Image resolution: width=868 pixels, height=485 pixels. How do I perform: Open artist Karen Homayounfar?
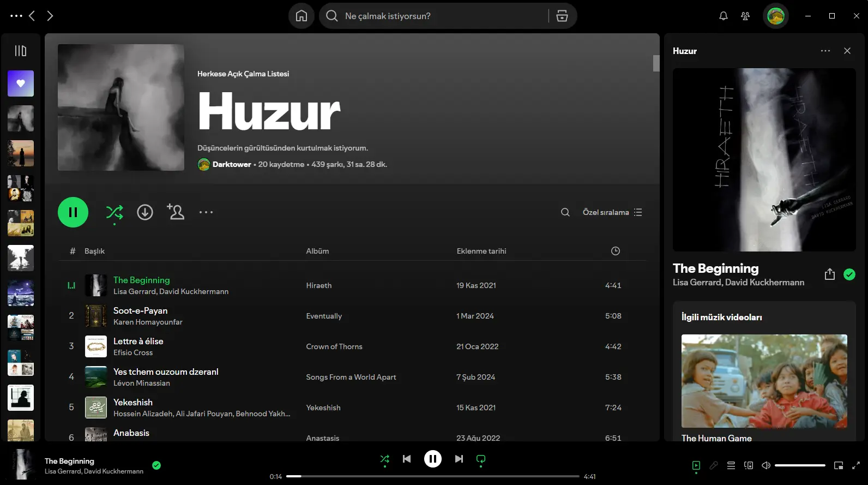[148, 322]
